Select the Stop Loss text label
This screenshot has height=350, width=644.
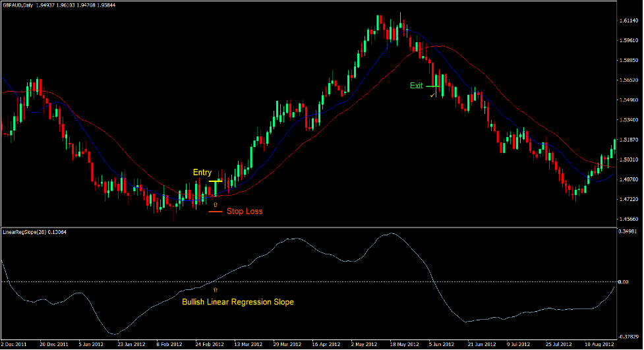click(x=244, y=212)
